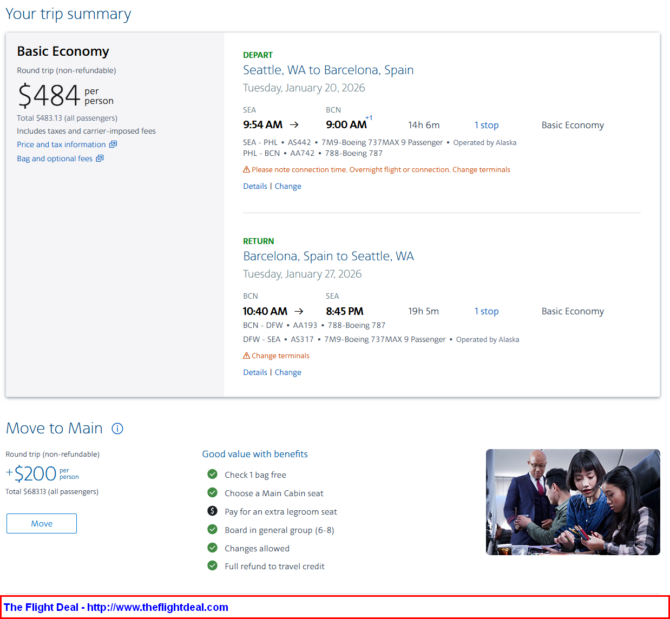Click the dollar icon beside Pay for extra legroom
670x619 pixels.
tap(212, 511)
